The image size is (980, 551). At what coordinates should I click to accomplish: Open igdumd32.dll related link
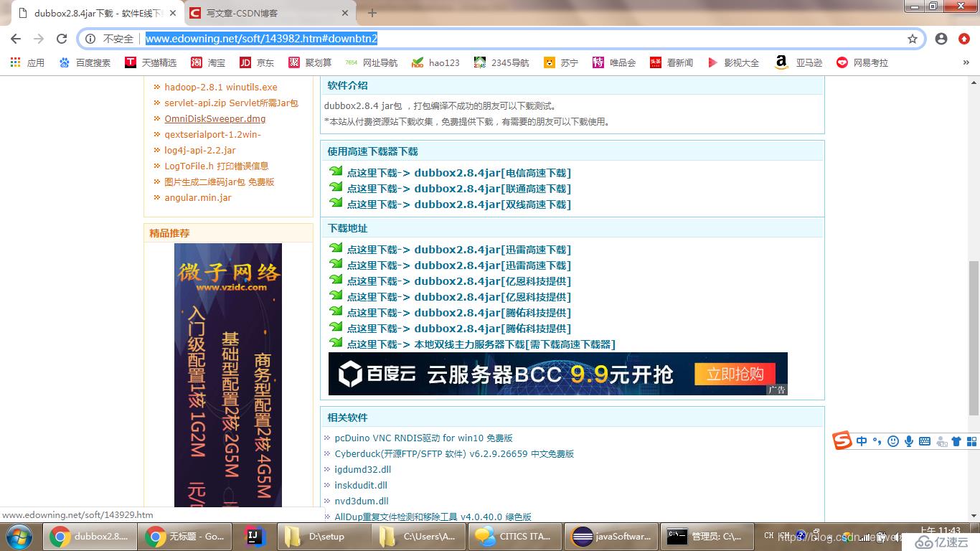(x=363, y=469)
